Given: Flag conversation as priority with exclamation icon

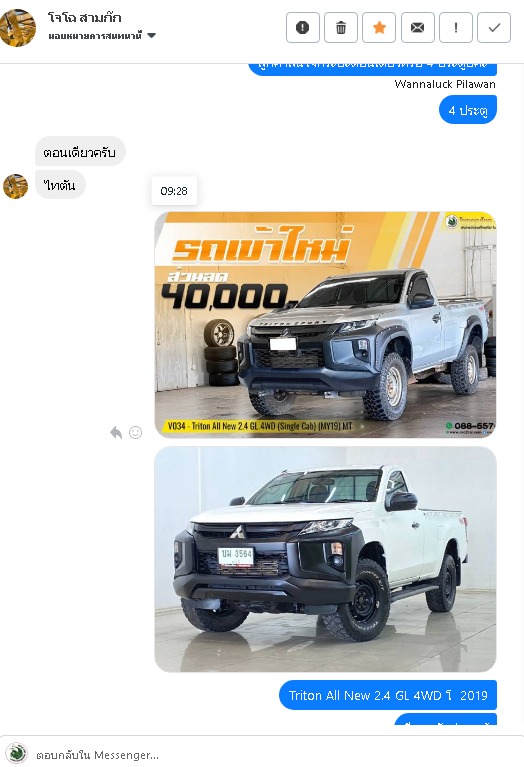Looking at the screenshot, I should [x=456, y=27].
